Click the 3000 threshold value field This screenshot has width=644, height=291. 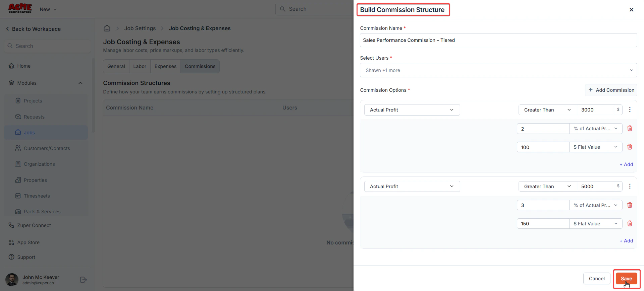595,110
